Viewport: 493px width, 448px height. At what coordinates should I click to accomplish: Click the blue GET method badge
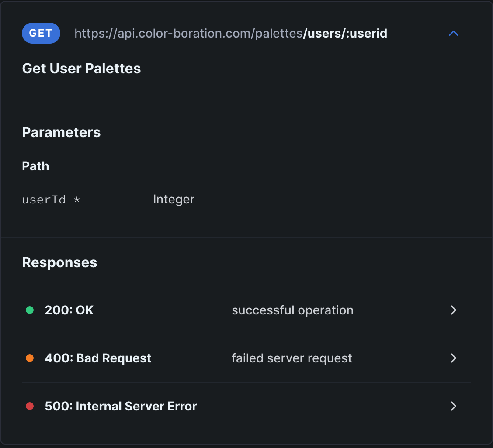point(41,33)
